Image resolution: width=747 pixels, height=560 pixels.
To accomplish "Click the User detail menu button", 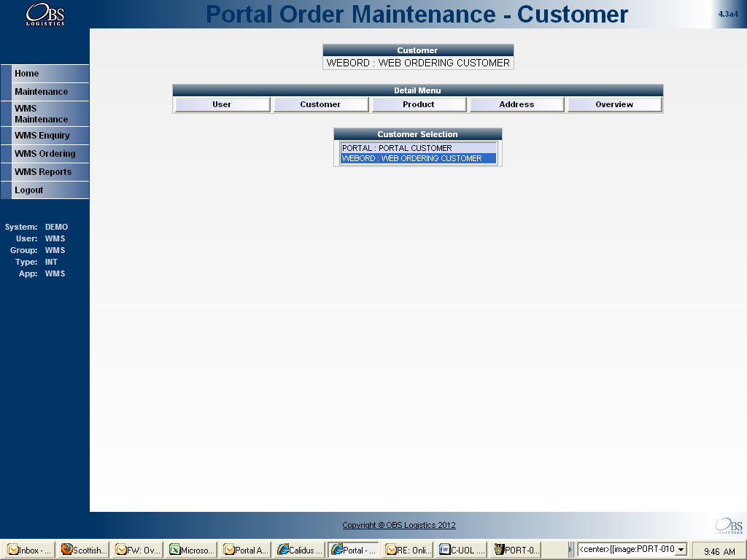I will [222, 104].
